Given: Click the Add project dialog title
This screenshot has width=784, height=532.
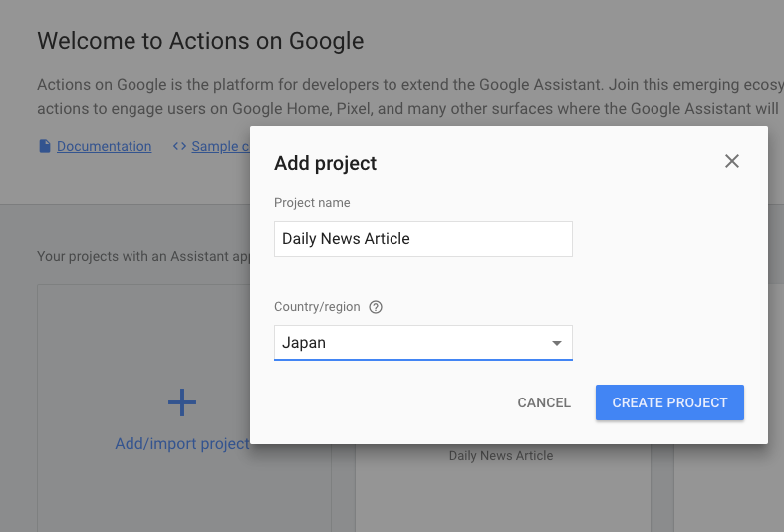Looking at the screenshot, I should coord(325,163).
